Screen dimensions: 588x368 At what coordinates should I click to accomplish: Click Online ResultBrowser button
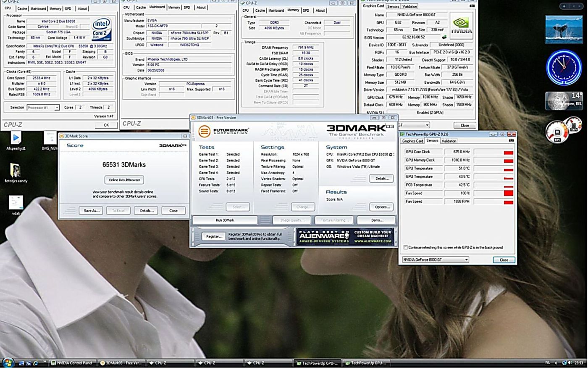pos(124,180)
